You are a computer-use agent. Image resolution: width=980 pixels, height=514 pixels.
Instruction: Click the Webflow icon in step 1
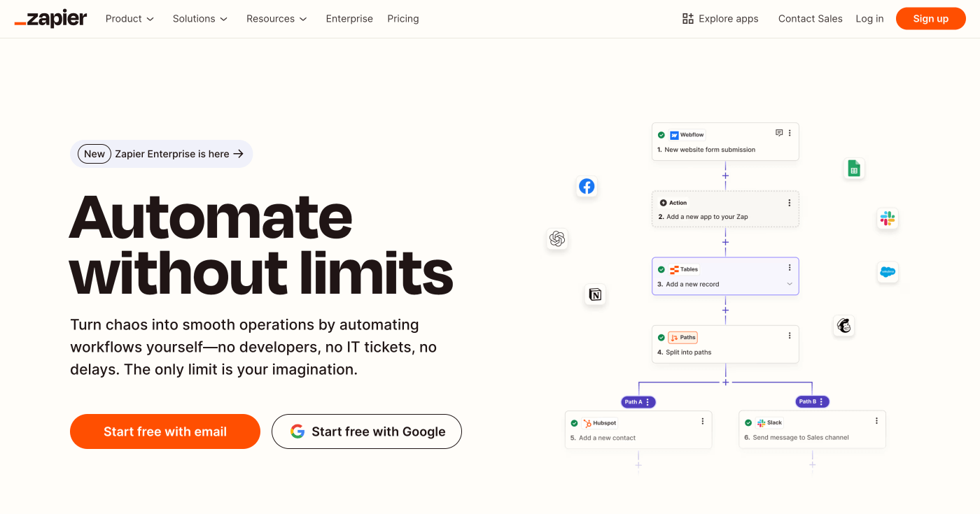click(675, 135)
